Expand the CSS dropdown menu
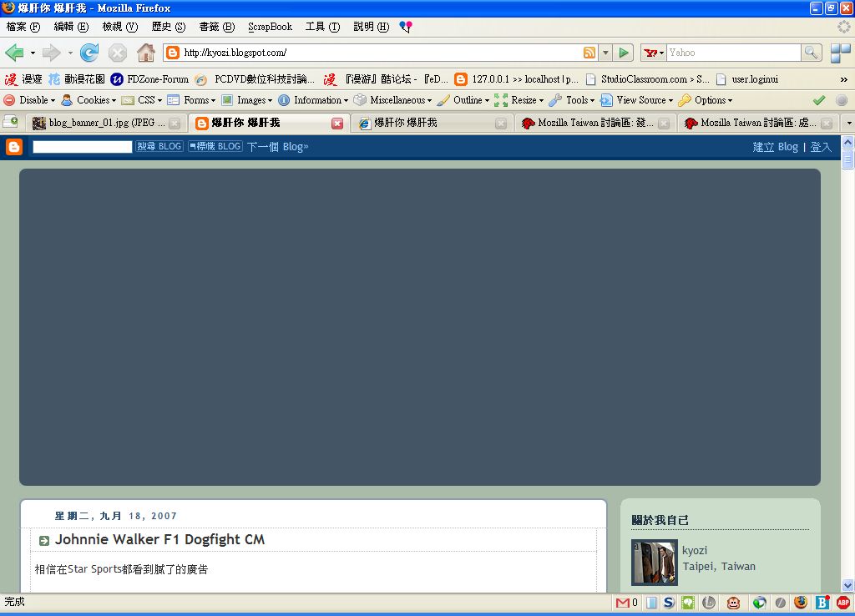 pos(142,100)
